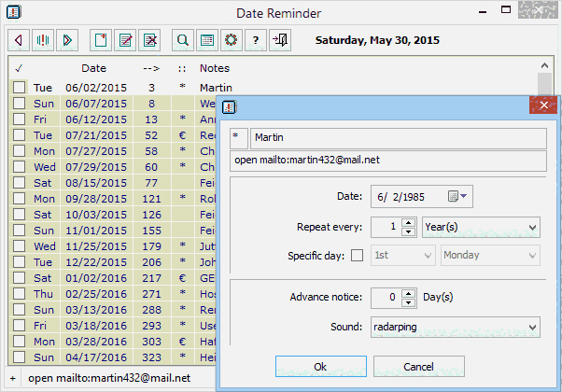This screenshot has width=562, height=392.
Task: Open the search magnifier tool
Action: pyautogui.click(x=183, y=40)
